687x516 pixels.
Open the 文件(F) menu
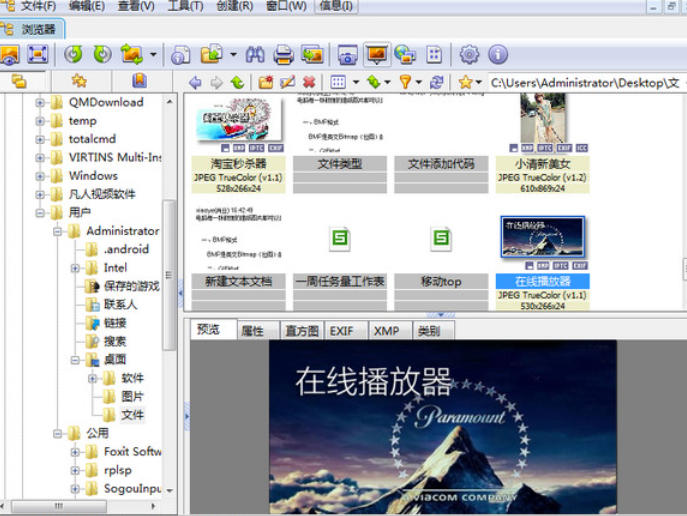38,6
